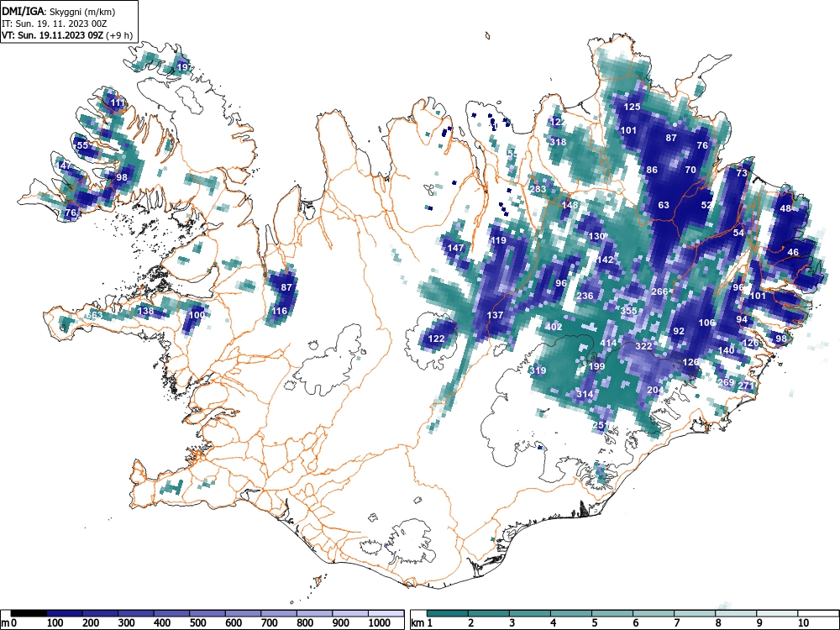Select the black 0–100 m legend swatch
Viewport: 840px width, 630px height.
[x=29, y=613]
